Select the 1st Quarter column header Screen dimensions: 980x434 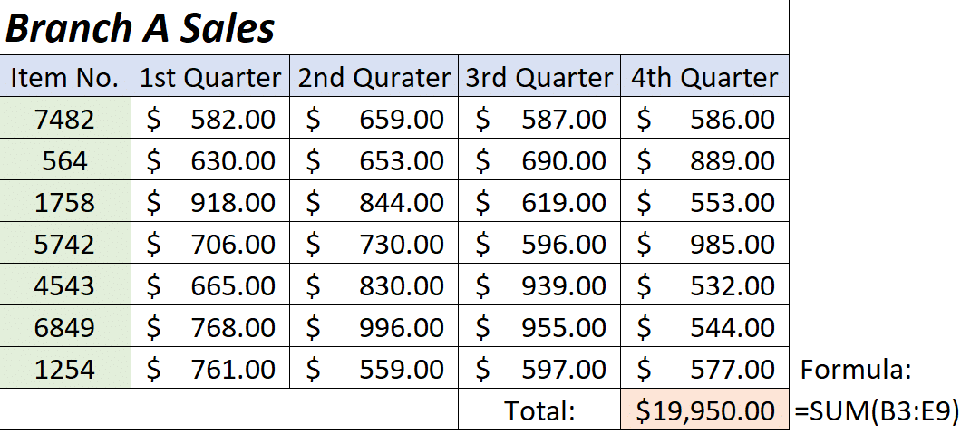click(210, 78)
